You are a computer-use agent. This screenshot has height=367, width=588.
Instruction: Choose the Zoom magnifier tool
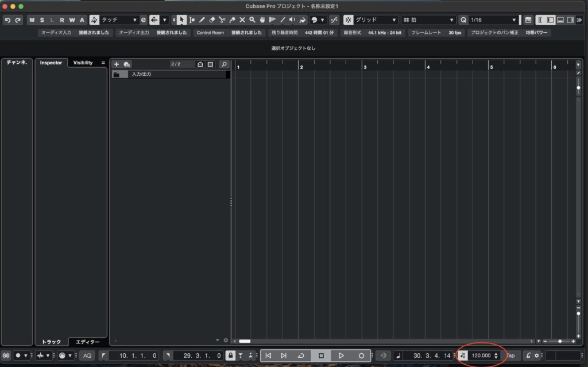pyautogui.click(x=252, y=20)
